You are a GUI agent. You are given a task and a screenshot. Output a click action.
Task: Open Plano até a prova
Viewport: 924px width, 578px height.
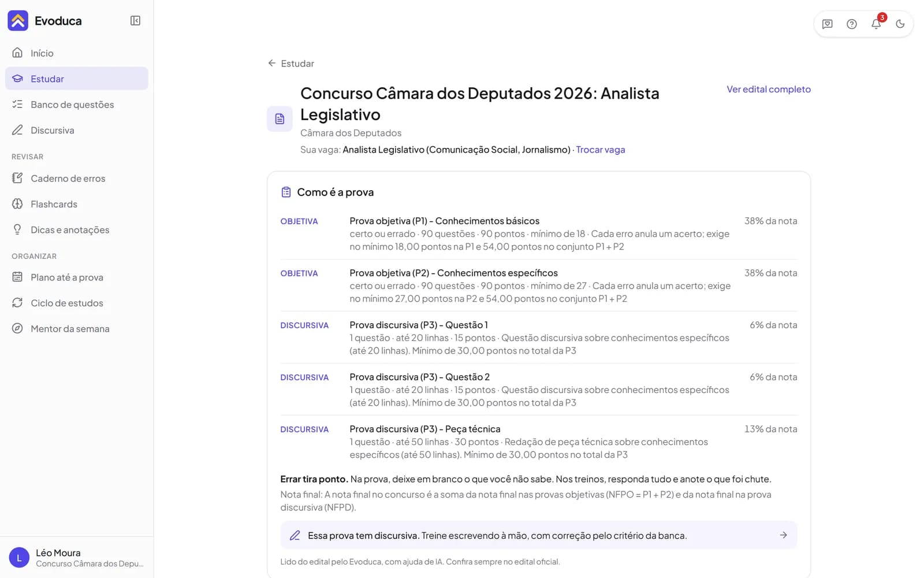[77, 277]
